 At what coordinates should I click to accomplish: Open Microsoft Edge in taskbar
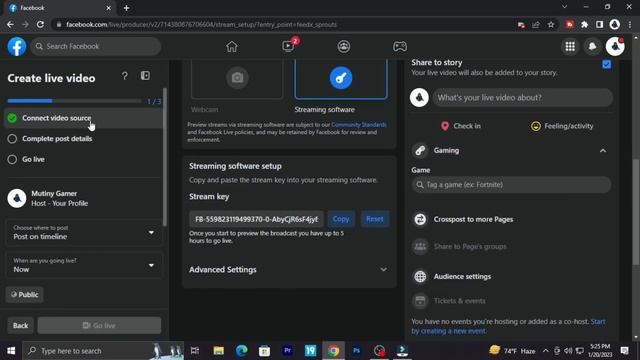(x=242, y=351)
